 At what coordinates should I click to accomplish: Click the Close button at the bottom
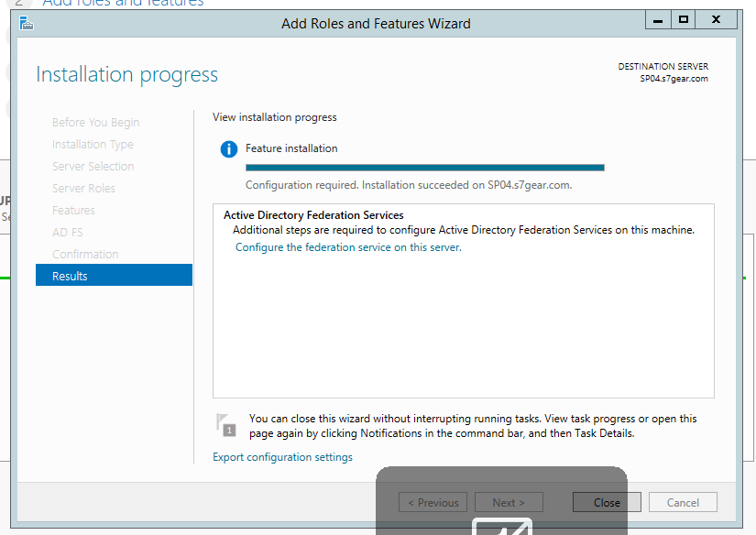607,502
